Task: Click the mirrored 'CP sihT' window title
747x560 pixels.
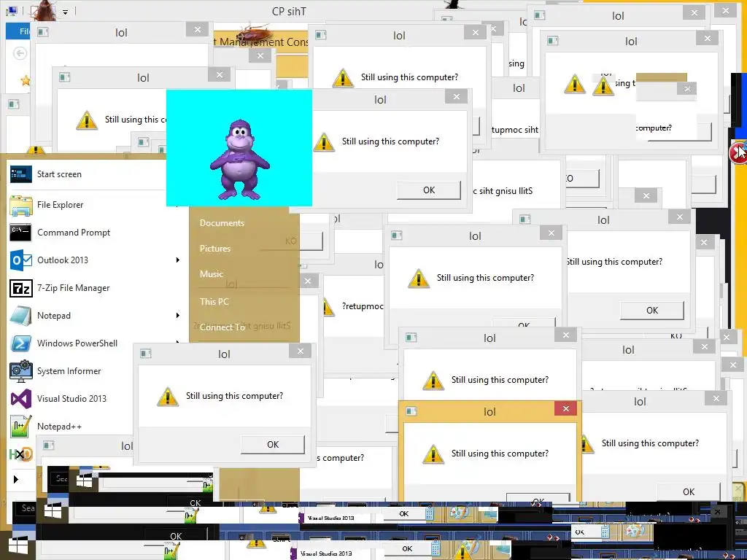Action: point(289,12)
